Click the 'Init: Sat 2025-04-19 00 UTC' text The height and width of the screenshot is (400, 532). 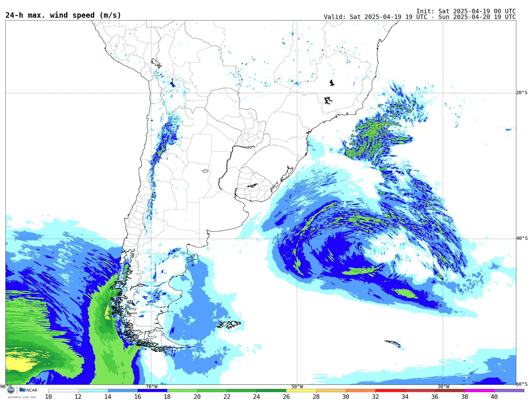[466, 11]
